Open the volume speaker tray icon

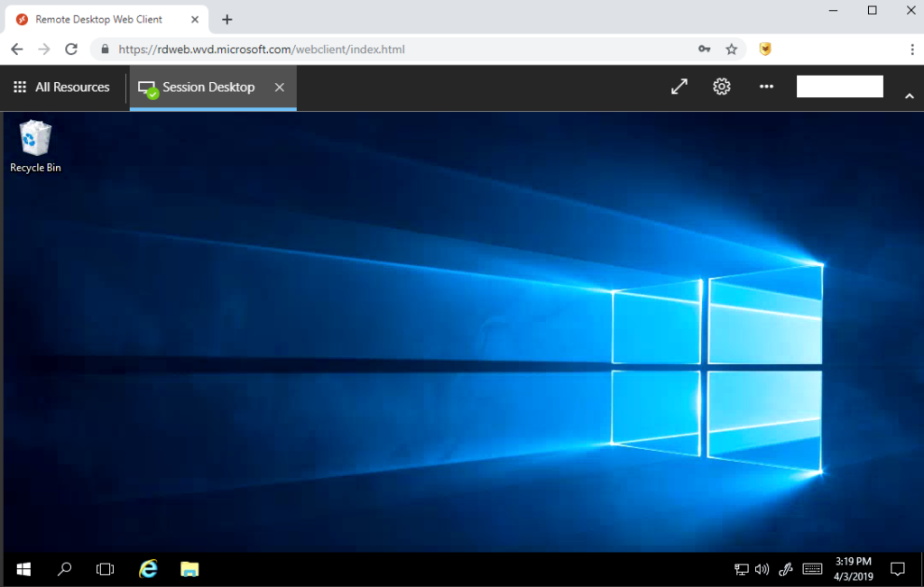pos(762,569)
